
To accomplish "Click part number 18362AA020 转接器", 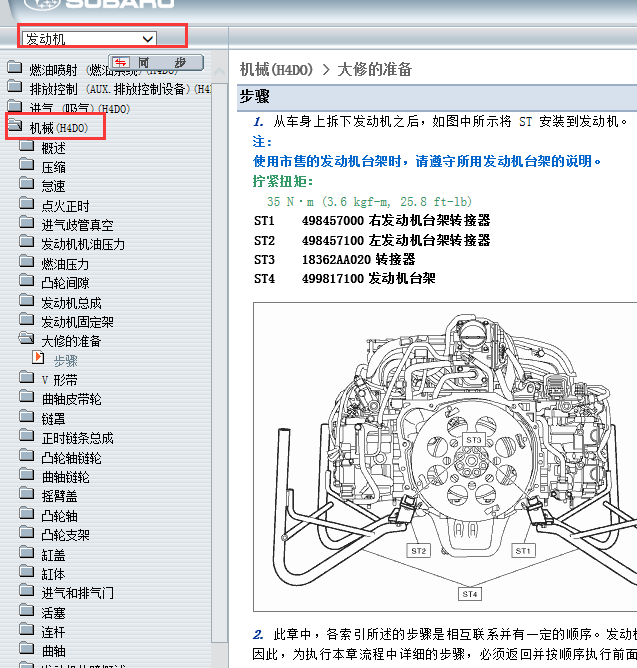I will [359, 259].
